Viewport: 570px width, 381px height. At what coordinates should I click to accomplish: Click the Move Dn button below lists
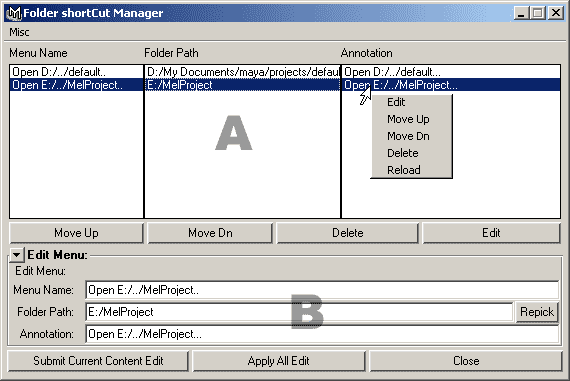pyautogui.click(x=210, y=233)
